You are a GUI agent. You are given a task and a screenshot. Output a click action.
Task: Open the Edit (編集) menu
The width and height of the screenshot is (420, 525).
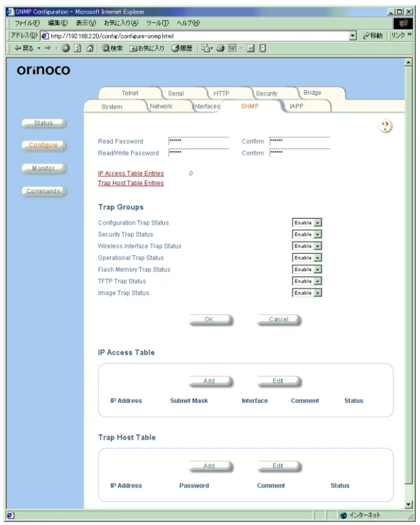click(58, 23)
